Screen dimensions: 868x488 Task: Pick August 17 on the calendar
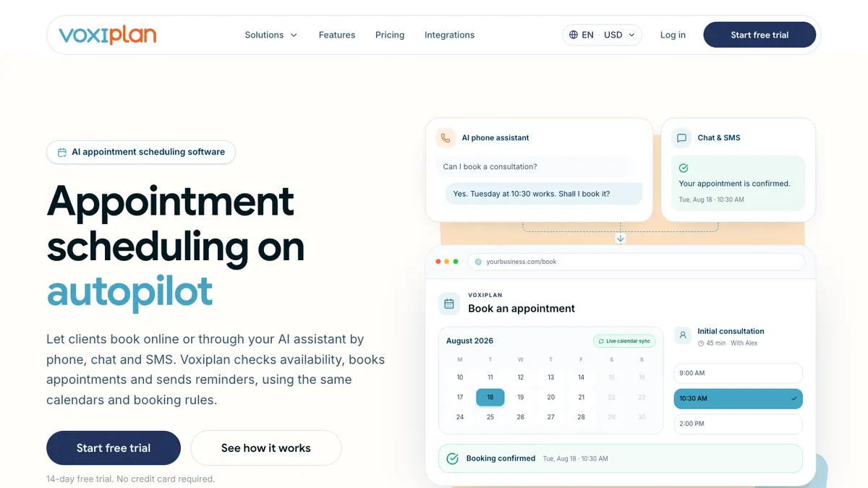[460, 397]
